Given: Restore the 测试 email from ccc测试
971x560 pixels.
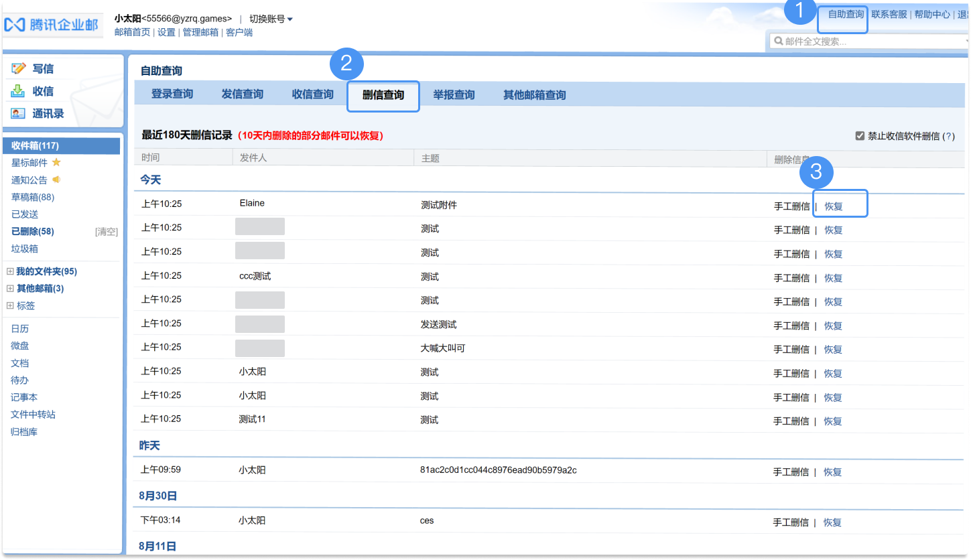Looking at the screenshot, I should tap(834, 278).
